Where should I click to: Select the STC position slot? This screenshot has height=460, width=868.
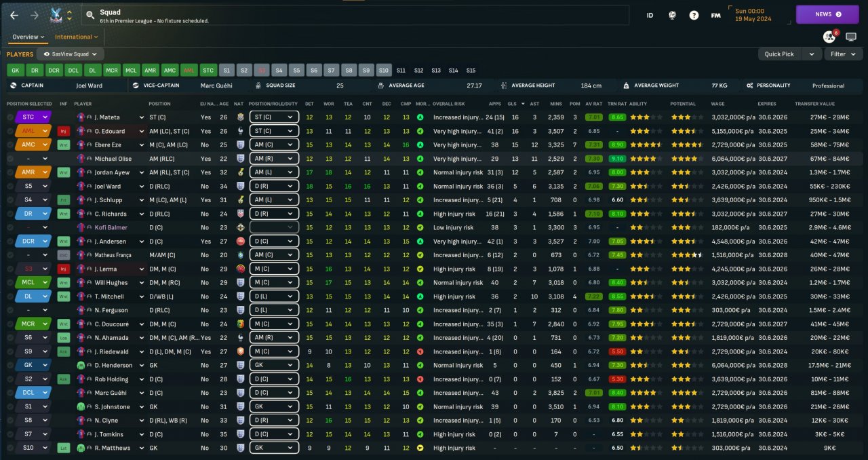(208, 70)
